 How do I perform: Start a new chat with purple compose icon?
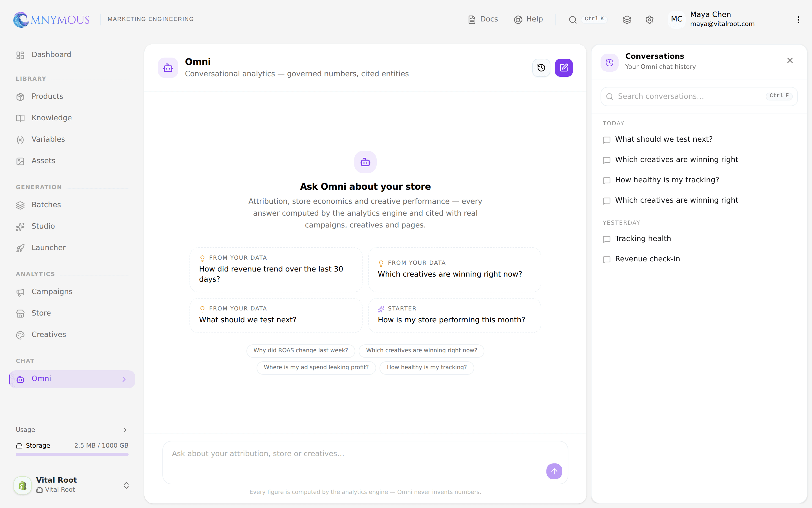coord(564,68)
